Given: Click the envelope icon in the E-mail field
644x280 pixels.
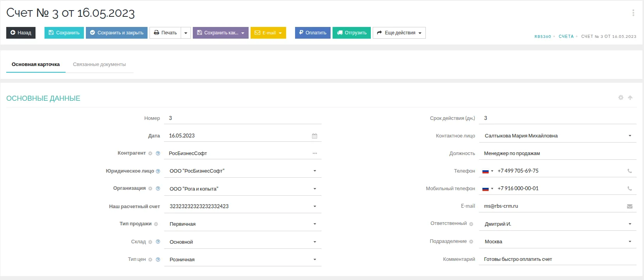Looking at the screenshot, I should [x=630, y=206].
